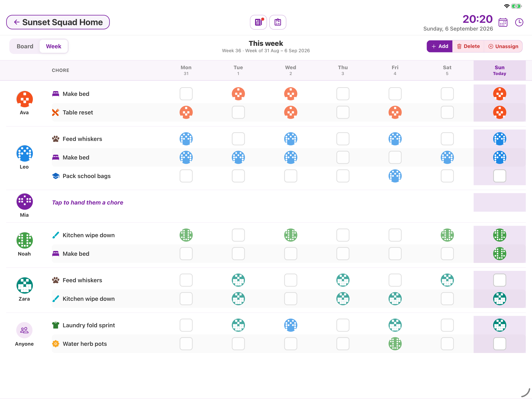The image size is (532, 399).
Task: Select the Mon 31 column header
Action: (186, 70)
